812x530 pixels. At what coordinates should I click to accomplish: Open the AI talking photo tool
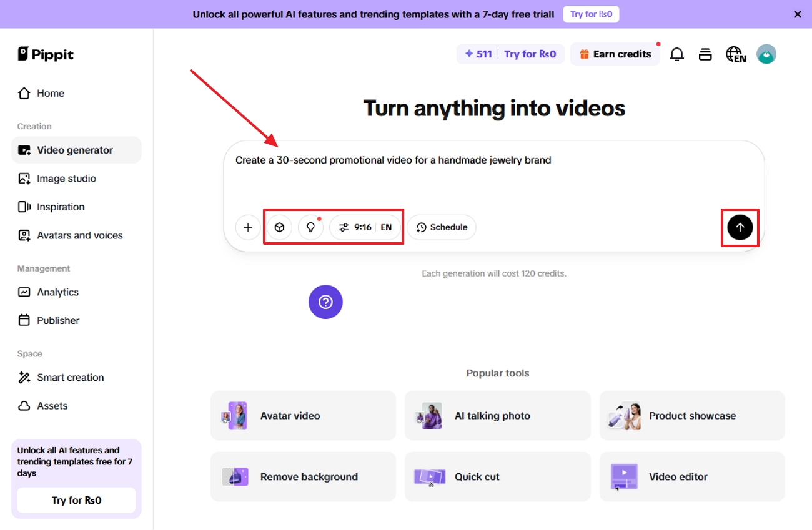(x=497, y=416)
